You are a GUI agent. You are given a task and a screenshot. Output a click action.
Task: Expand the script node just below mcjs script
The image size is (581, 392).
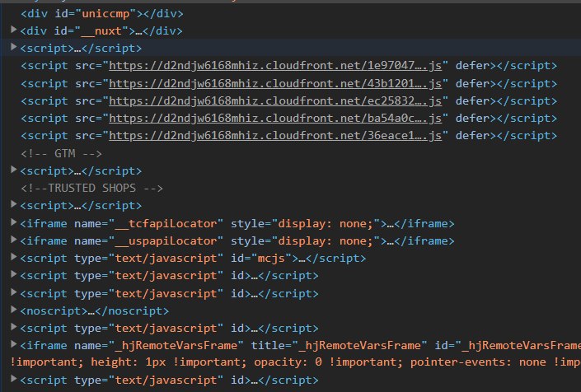click(14, 274)
